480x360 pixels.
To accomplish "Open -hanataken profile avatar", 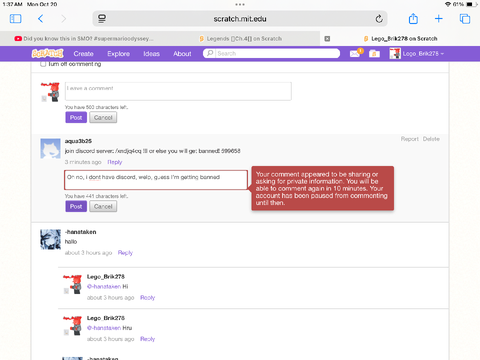I will pyautogui.click(x=50, y=239).
